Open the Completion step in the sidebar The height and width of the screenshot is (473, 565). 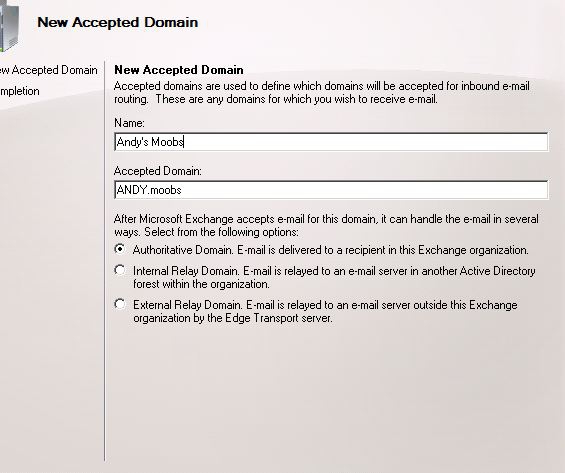[x=19, y=91]
